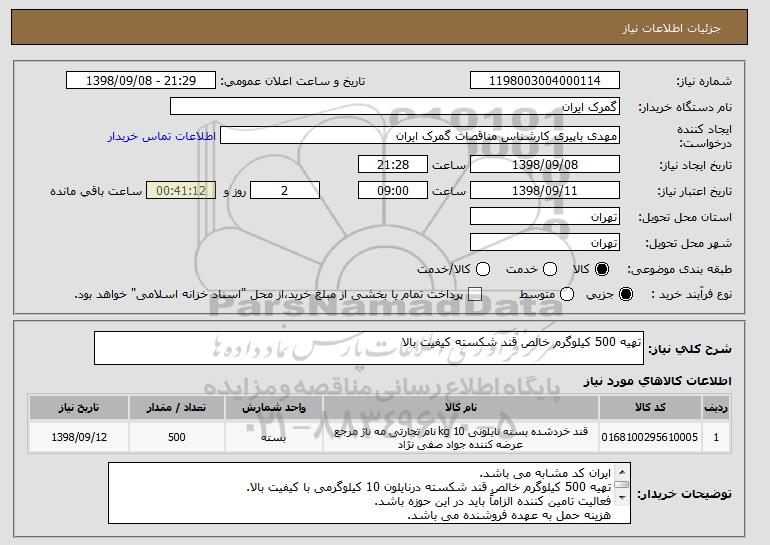Click the ایجاد کننده درخواست field

click(420, 136)
